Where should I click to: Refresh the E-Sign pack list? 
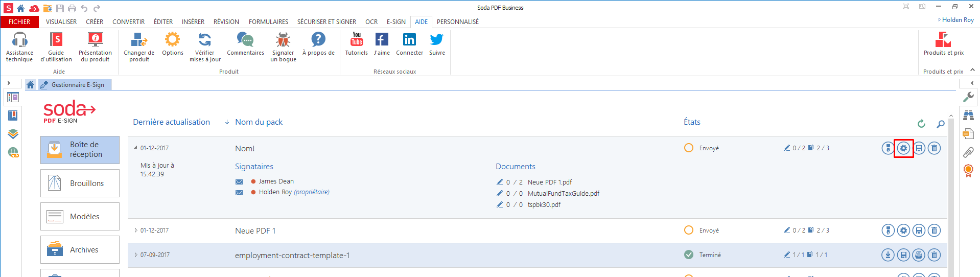point(921,124)
